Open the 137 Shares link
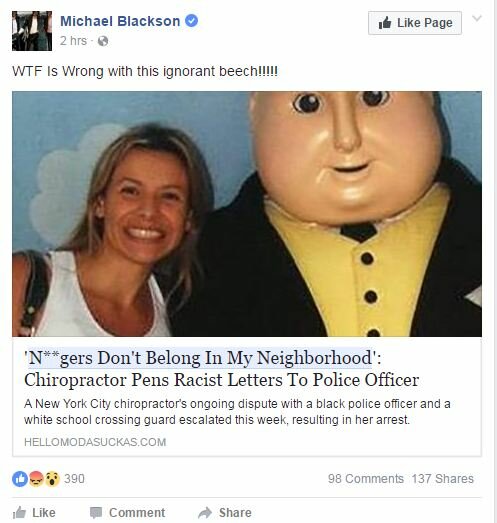 click(x=442, y=479)
